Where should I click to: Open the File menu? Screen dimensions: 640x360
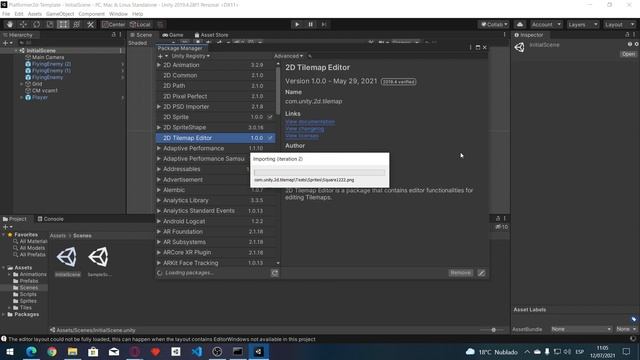click(x=6, y=14)
